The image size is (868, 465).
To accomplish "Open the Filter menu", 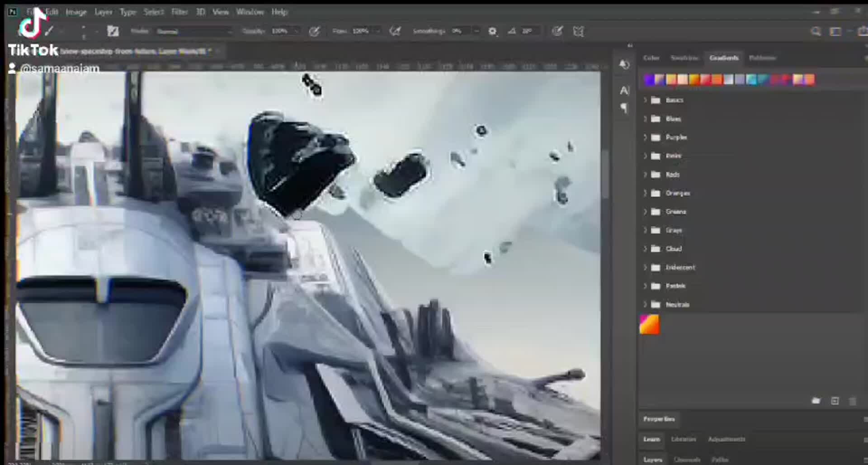I will pos(180,12).
